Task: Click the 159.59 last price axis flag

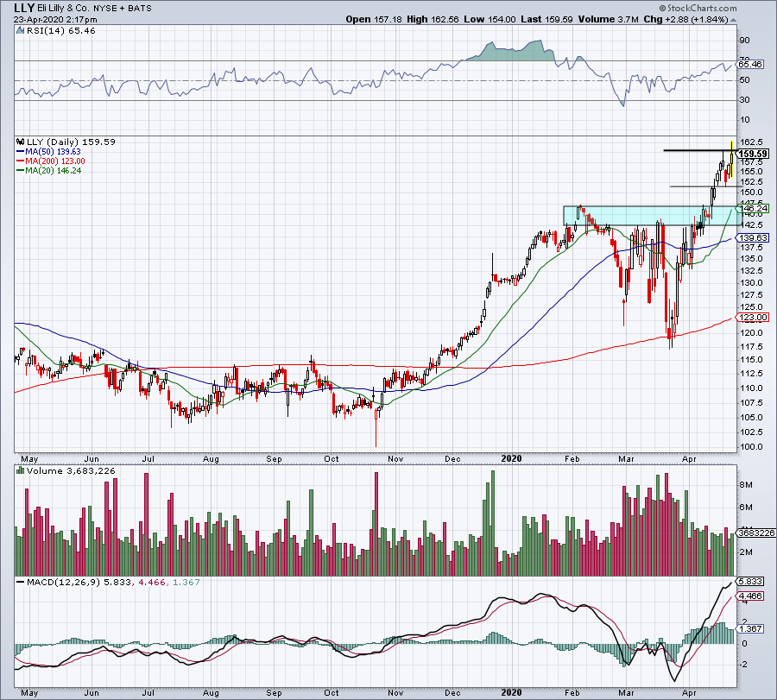Action: (753, 154)
